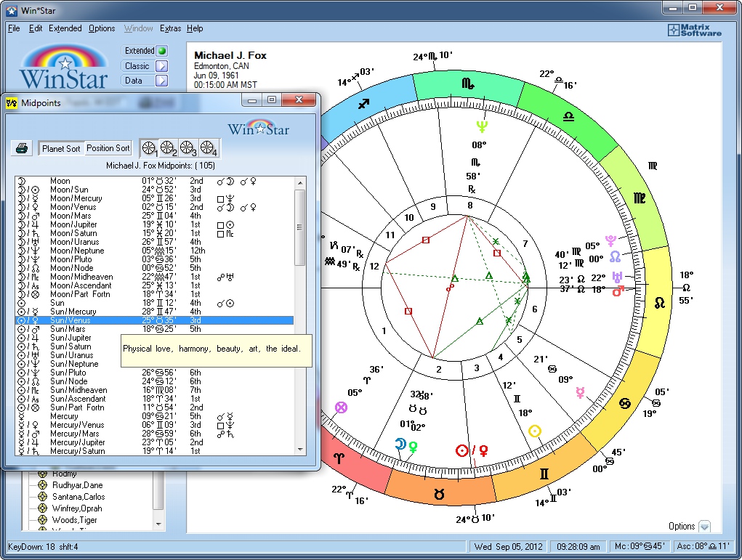Click the Sagittarius sign on the zodiac ring
742x560 pixels.
click(363, 104)
